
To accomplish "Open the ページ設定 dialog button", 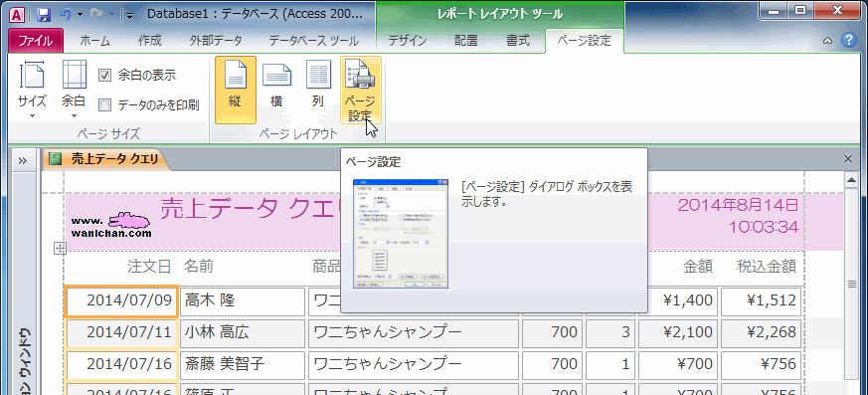I will pos(360,90).
